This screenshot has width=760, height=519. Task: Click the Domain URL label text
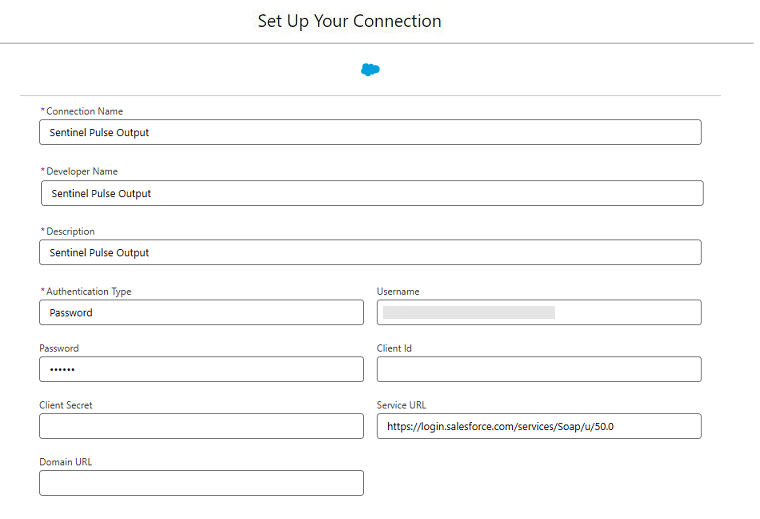(x=65, y=461)
